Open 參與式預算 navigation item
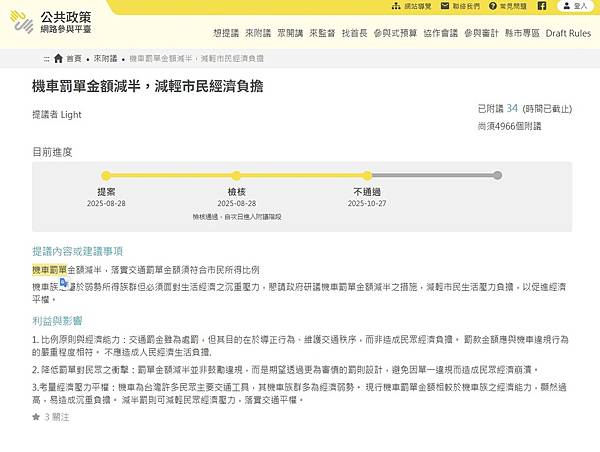This screenshot has width=600, height=452. [395, 33]
